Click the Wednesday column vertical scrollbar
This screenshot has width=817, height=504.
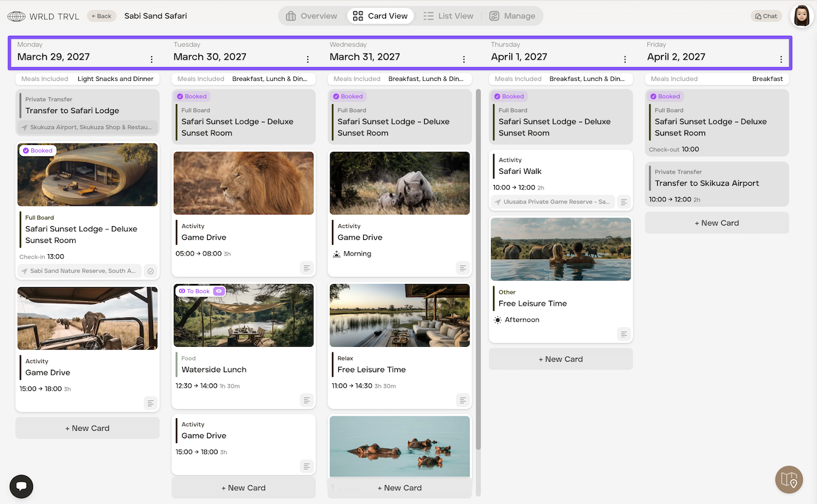[x=478, y=270]
